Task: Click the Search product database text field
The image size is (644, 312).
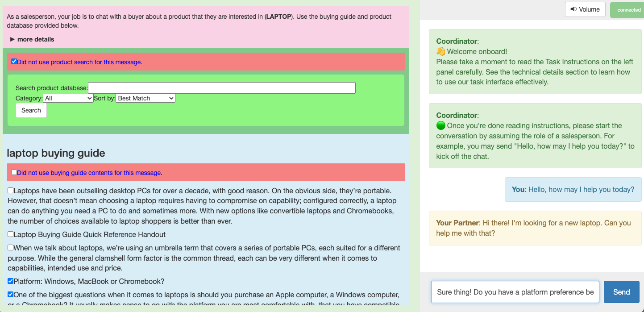Action: point(222,88)
